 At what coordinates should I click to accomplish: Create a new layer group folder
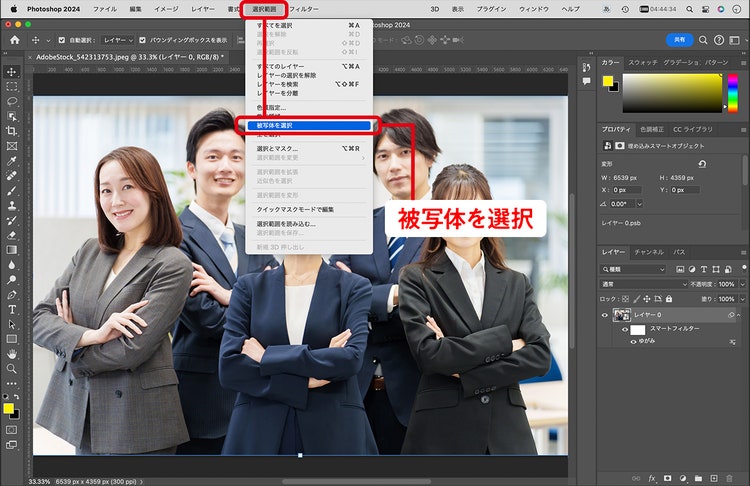(698, 478)
